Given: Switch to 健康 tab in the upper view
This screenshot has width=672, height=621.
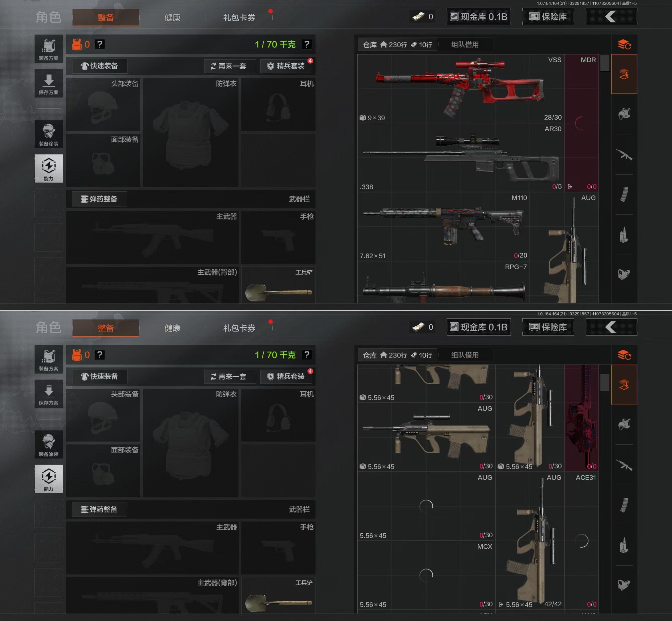Looking at the screenshot, I should (172, 18).
